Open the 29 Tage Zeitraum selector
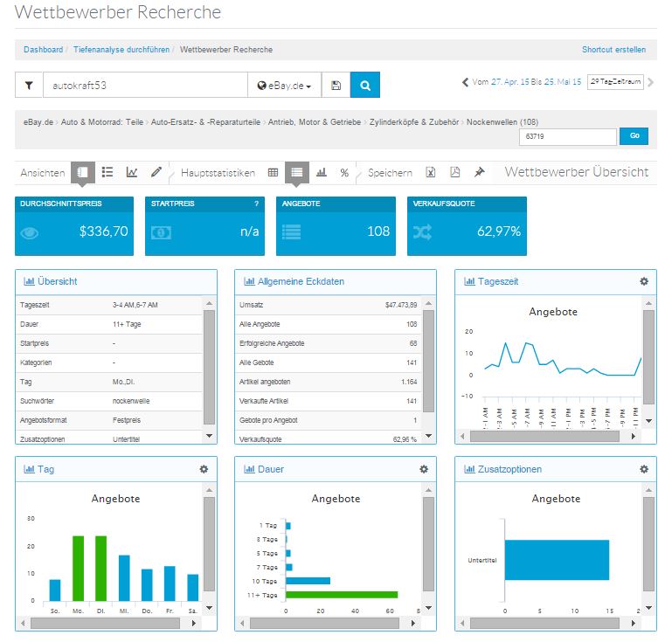This screenshot has height=642, width=672. [x=615, y=82]
